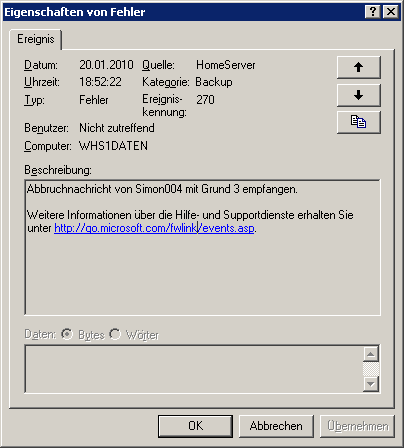Image resolution: width=404 pixels, height=448 pixels.
Task: Click the user value Nicht zutreffend
Action: pos(117,128)
